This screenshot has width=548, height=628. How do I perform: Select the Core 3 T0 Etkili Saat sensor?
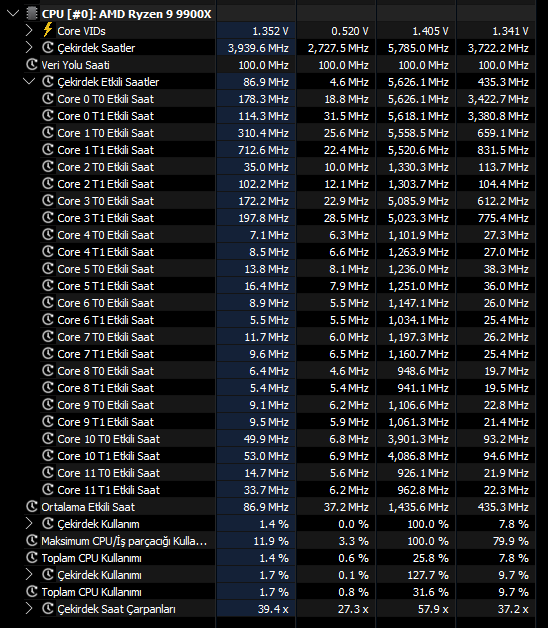(x=105, y=201)
